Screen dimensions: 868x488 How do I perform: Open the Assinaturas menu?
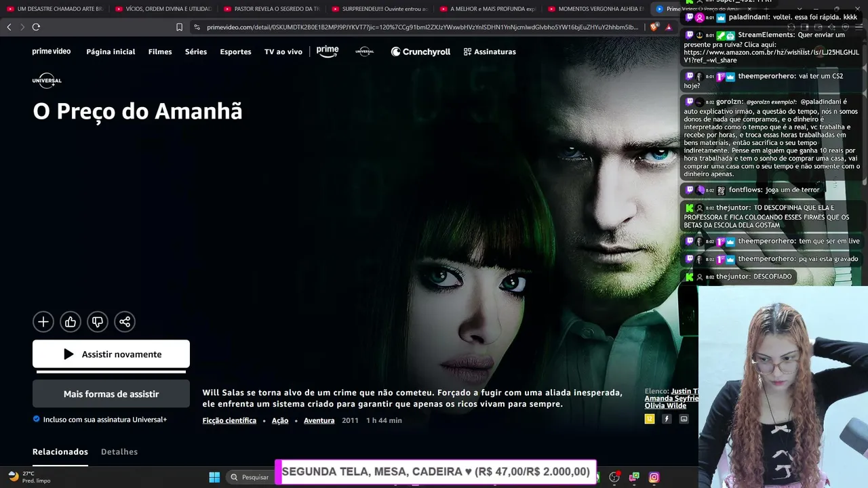pos(490,52)
